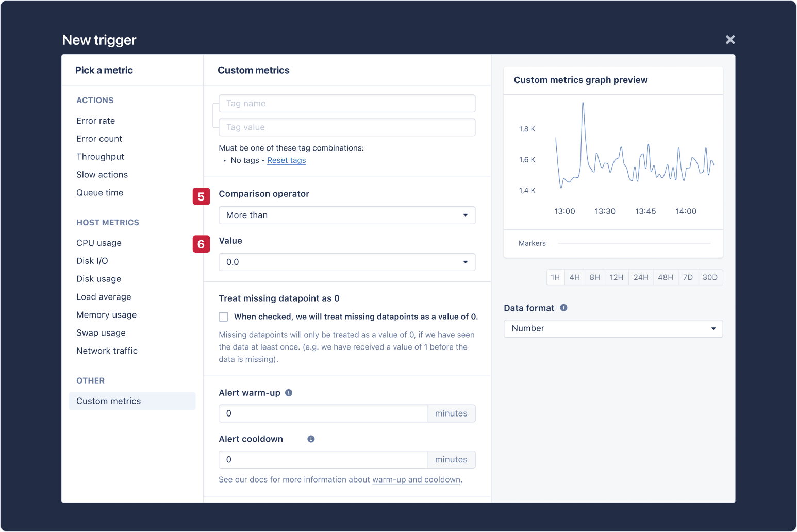Select Disk I/O metric

pyautogui.click(x=92, y=261)
